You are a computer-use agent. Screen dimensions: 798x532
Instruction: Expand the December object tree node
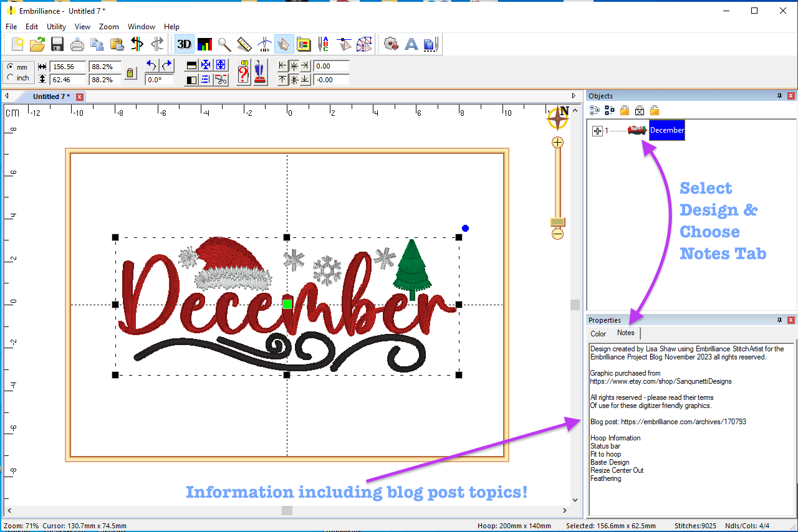[597, 131]
